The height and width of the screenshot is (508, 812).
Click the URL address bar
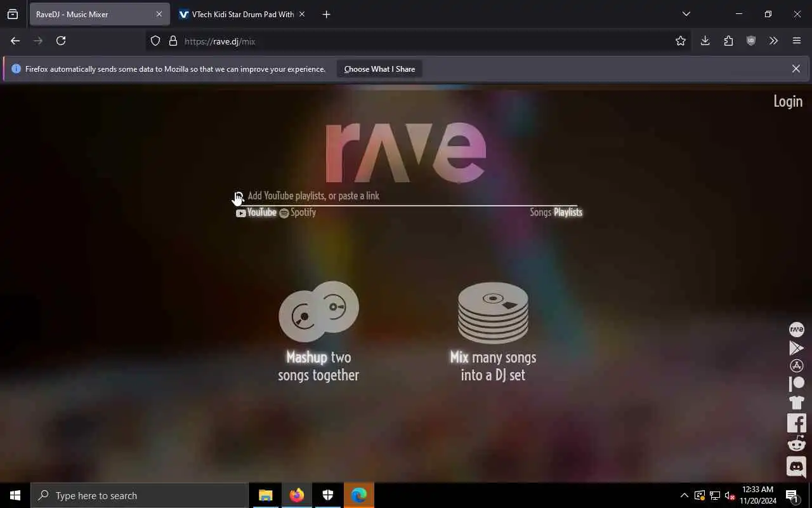click(x=419, y=41)
